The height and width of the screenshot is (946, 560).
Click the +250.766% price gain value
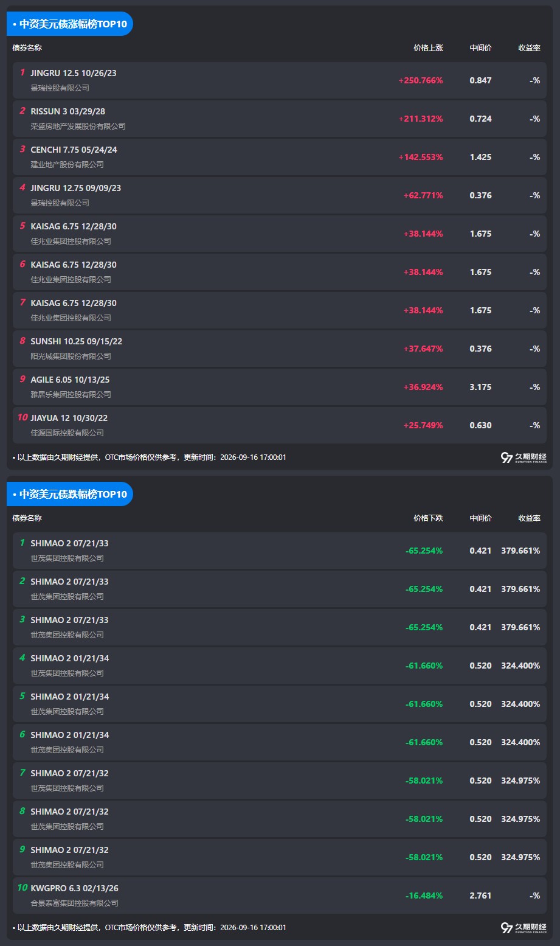421,80
